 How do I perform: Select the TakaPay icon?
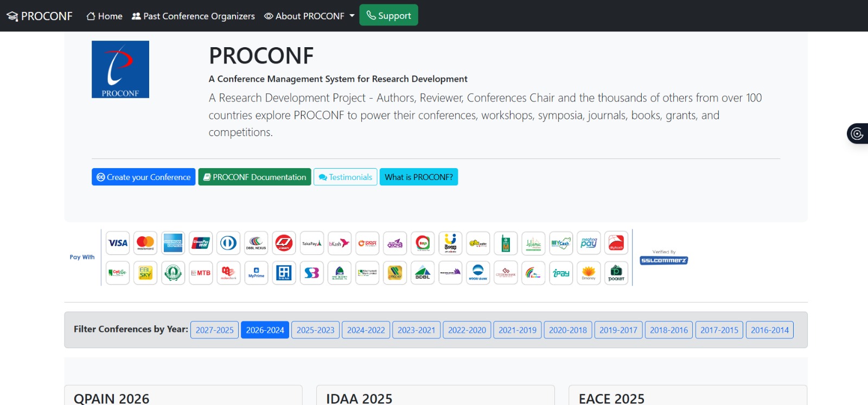click(311, 243)
